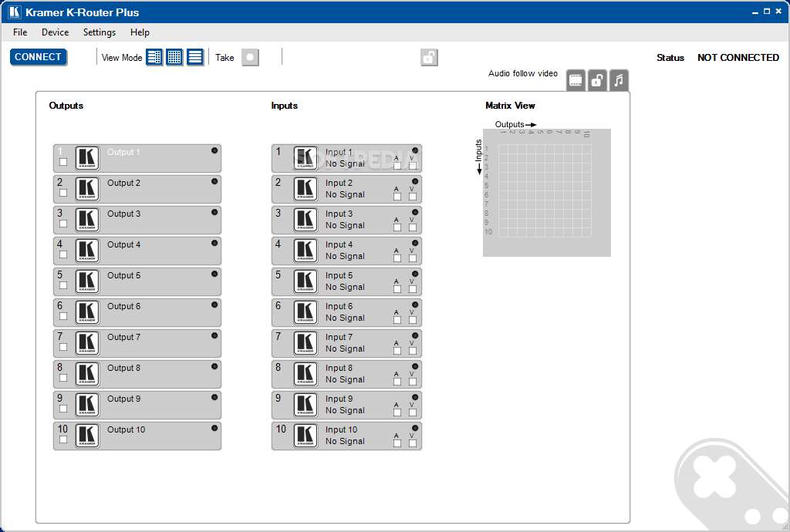Click the Kramer icon for Input 10
The image size is (790, 532).
(x=306, y=436)
